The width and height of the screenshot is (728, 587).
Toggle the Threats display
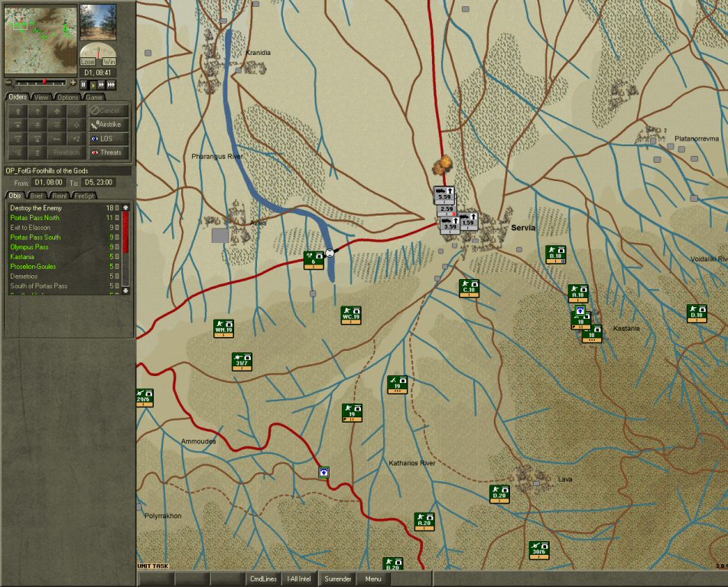pyautogui.click(x=109, y=152)
